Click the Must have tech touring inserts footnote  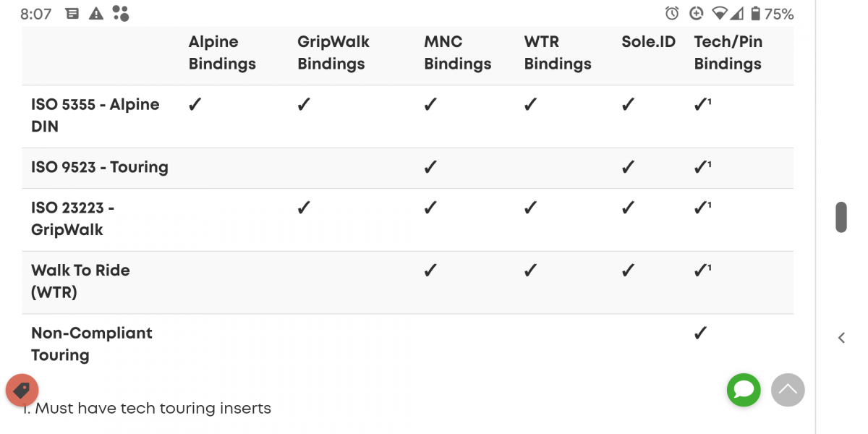(x=145, y=409)
